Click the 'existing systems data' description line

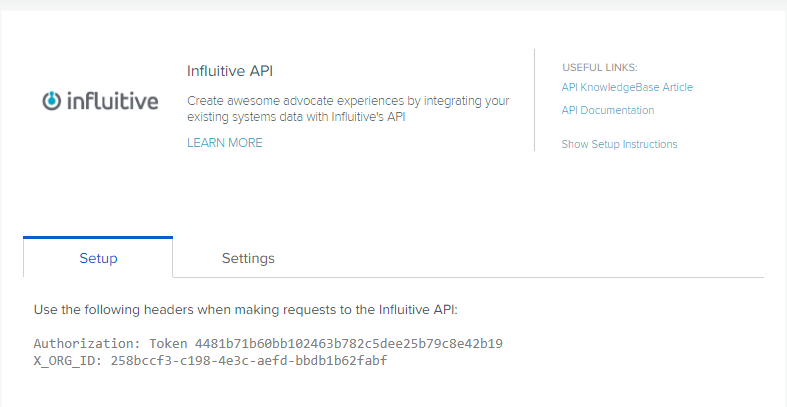pyautogui.click(x=296, y=117)
